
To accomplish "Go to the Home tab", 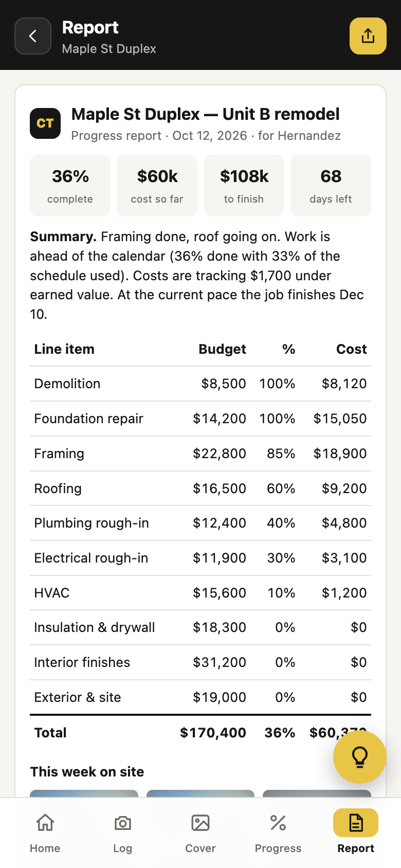I will 45,833.
